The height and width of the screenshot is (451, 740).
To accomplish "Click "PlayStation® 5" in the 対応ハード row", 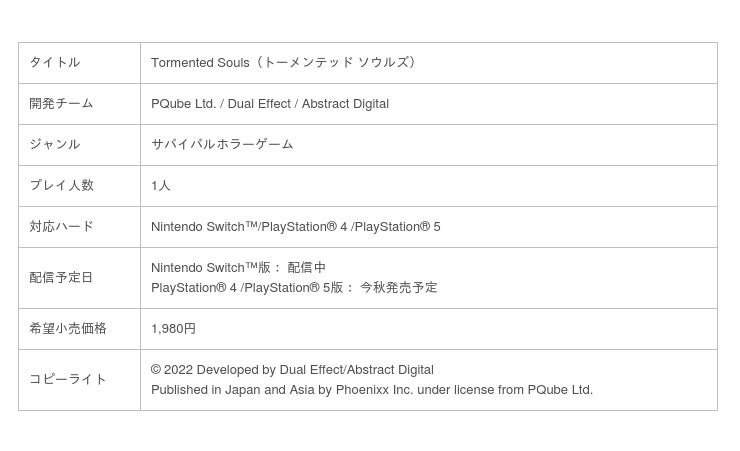I will click(x=397, y=226).
